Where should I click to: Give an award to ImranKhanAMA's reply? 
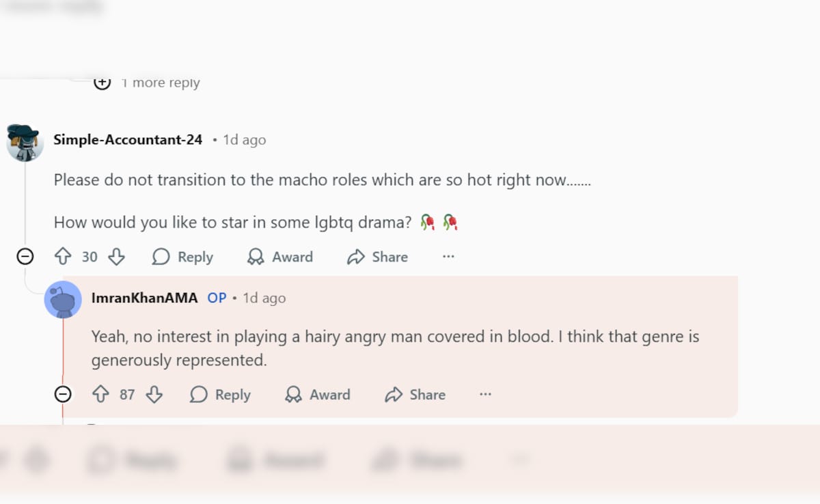coord(318,395)
